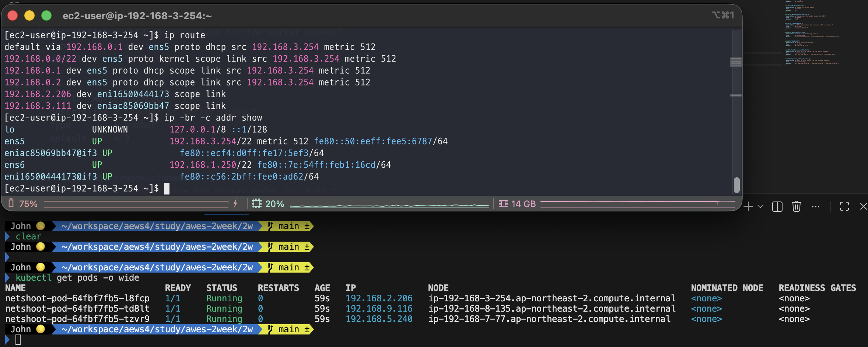
Task: Click the clear command in VS Code terminal
Action: 28,236
